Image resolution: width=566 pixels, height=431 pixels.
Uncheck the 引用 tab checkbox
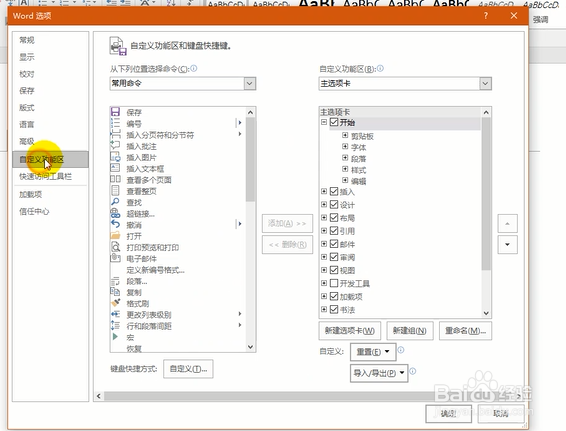click(334, 231)
